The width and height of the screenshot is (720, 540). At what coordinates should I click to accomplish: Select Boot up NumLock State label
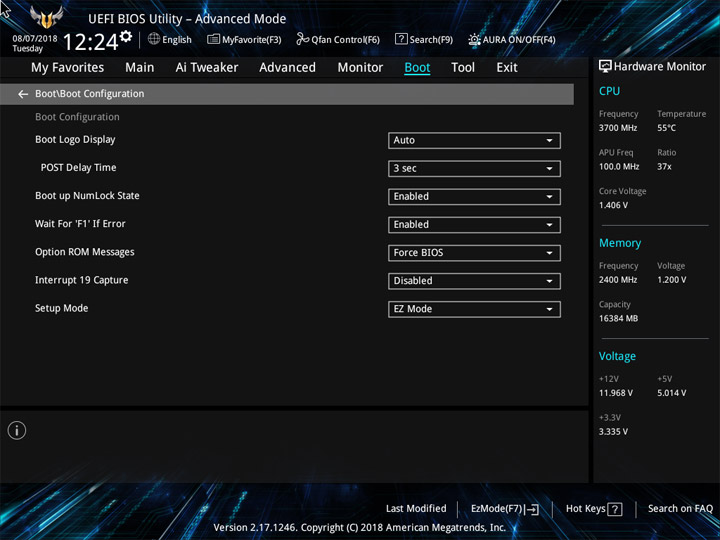point(87,196)
